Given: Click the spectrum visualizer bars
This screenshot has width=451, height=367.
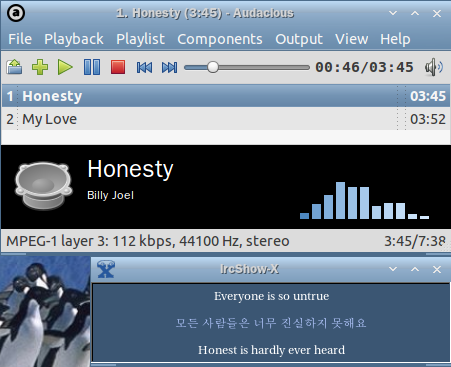Looking at the screenshot, I should pyautogui.click(x=364, y=200).
